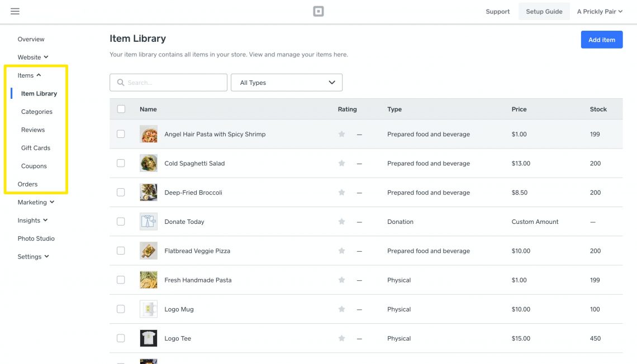Click the Square logo at the top

click(318, 11)
